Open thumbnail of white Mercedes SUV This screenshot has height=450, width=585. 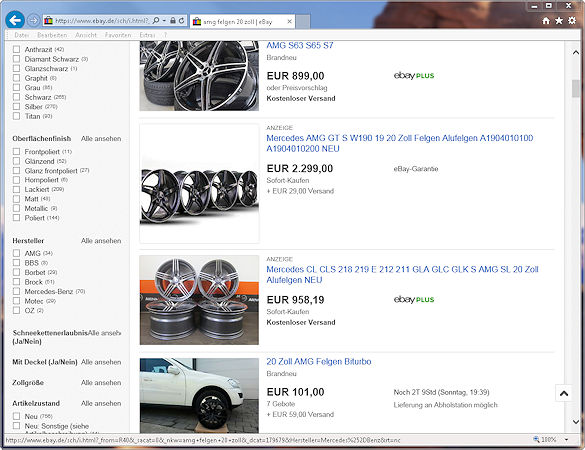point(199,396)
